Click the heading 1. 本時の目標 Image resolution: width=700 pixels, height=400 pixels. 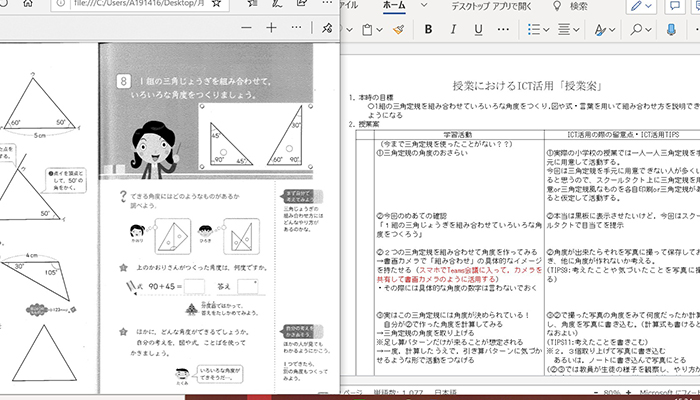[371, 97]
